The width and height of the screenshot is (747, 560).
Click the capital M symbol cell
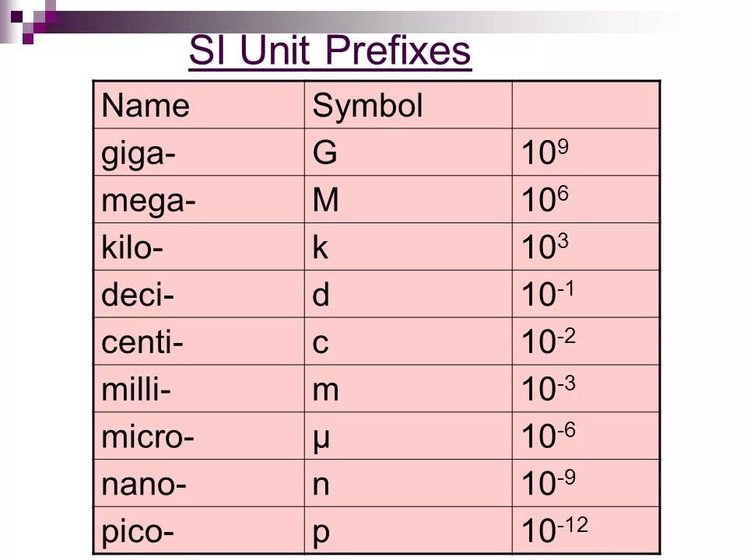[x=409, y=199]
